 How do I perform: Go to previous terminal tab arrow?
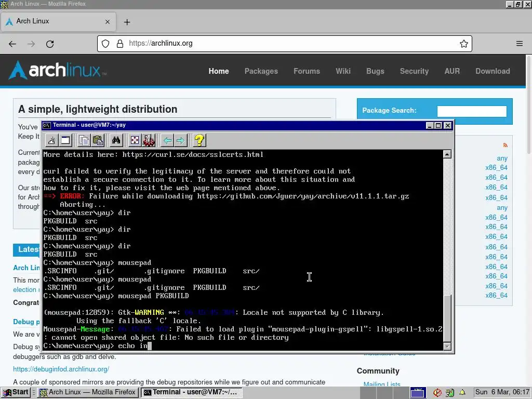tap(167, 140)
